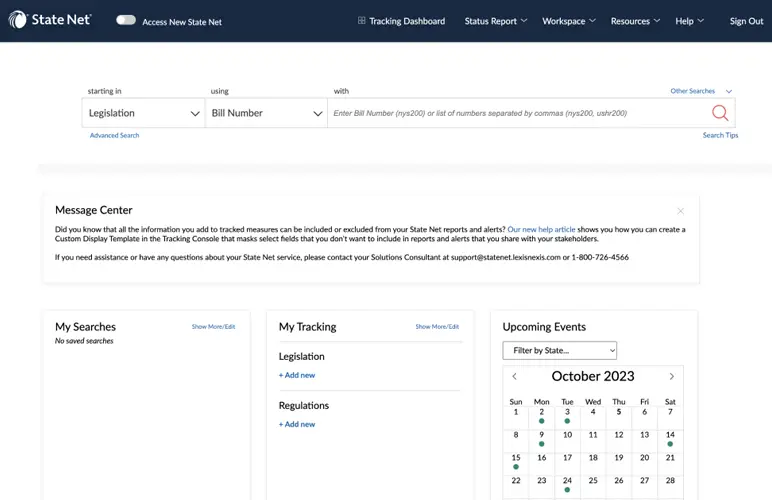772x500 pixels.
Task: Open the Legislation starting-in dropdown
Action: 143,113
